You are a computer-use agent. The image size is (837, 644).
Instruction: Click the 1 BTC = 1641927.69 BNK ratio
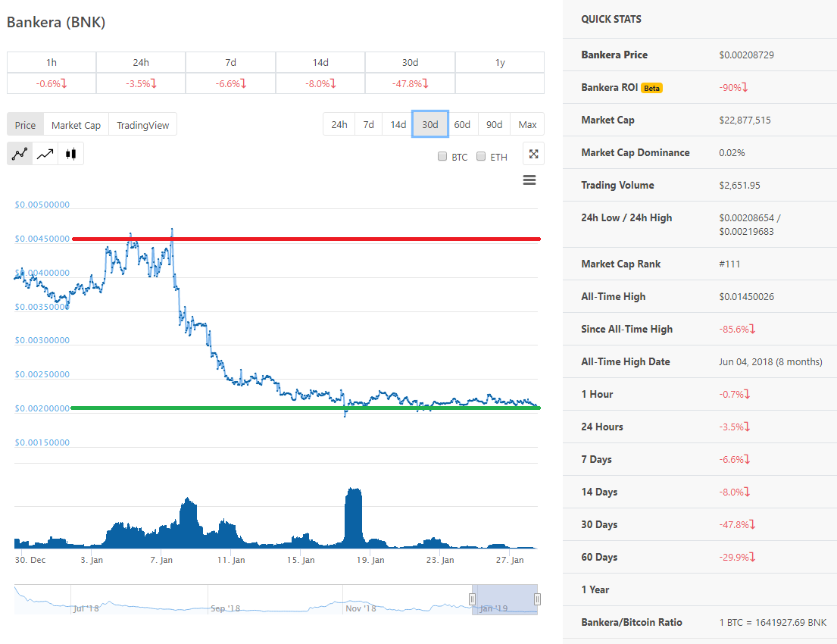click(773, 622)
